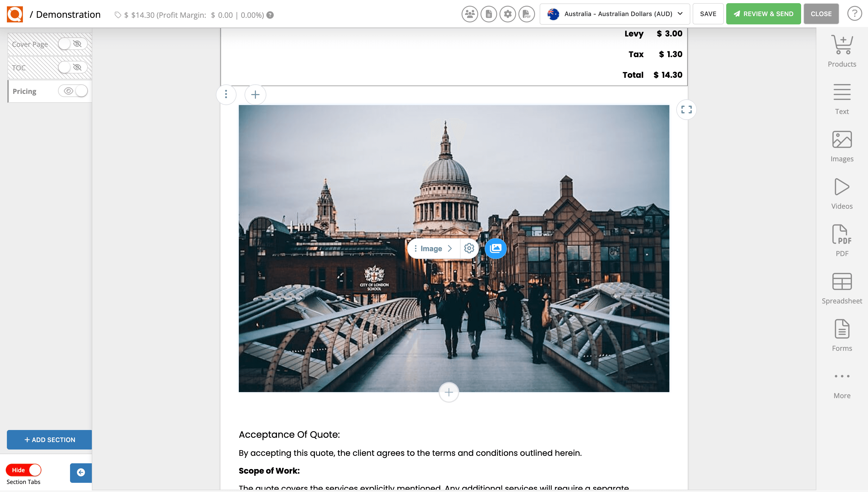The image size is (868, 492).
Task: Toggle TOC section visibility
Action: [72, 67]
